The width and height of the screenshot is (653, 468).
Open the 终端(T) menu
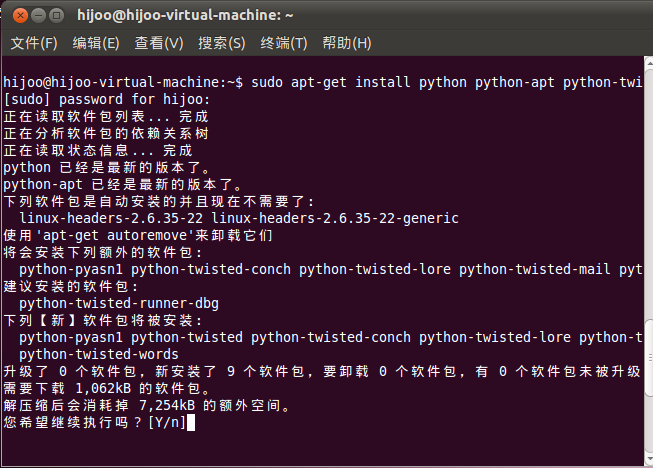coord(284,43)
